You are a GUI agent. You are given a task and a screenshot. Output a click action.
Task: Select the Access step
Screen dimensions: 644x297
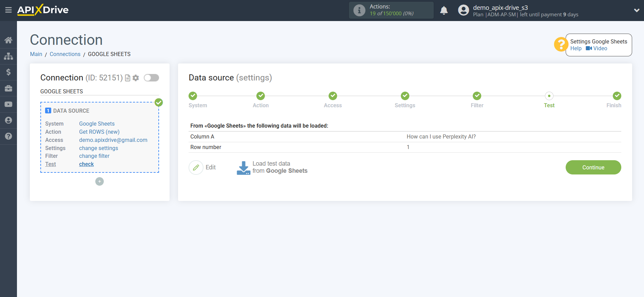point(333,96)
